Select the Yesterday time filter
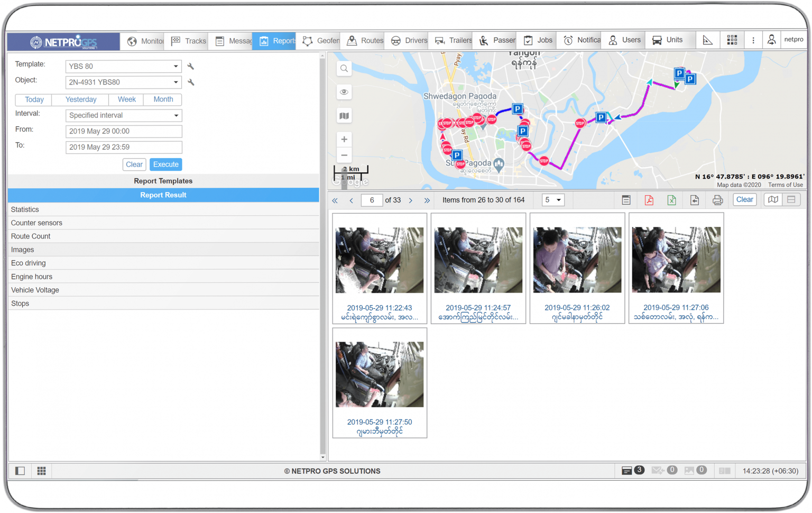Screen dimensions: 812x513 tap(80, 99)
